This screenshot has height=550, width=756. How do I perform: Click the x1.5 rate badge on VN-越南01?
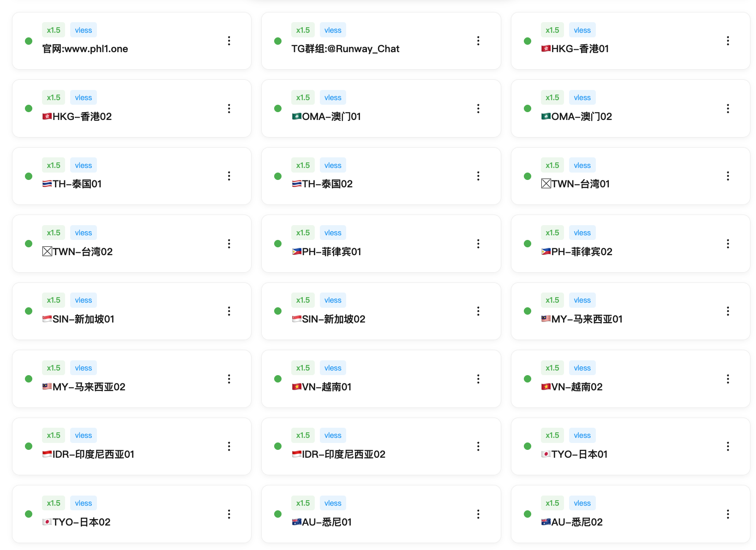(303, 368)
